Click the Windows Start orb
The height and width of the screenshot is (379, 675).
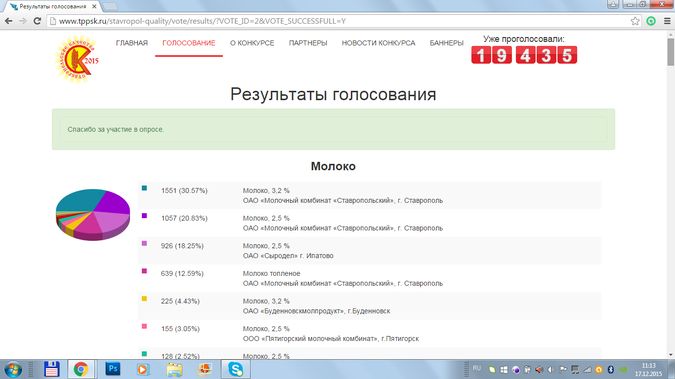tap(13, 370)
